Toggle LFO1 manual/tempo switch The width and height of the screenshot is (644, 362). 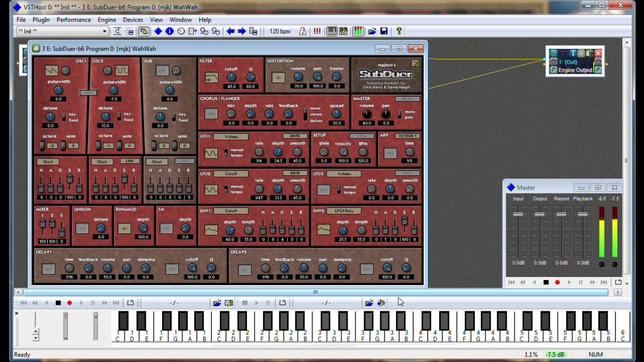[x=226, y=152]
